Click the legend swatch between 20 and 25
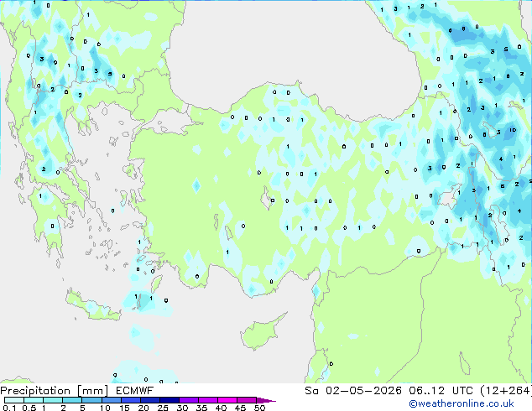Viewport: 532px width, 411px height. (149, 400)
